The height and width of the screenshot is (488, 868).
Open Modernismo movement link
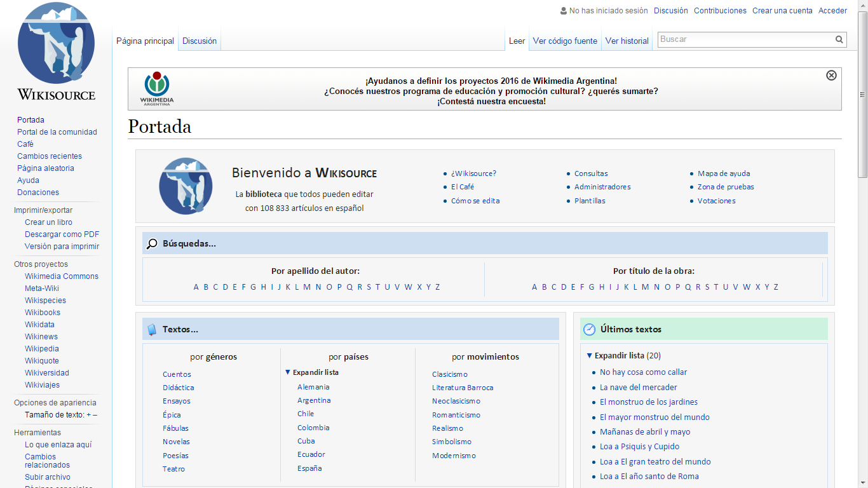click(454, 456)
